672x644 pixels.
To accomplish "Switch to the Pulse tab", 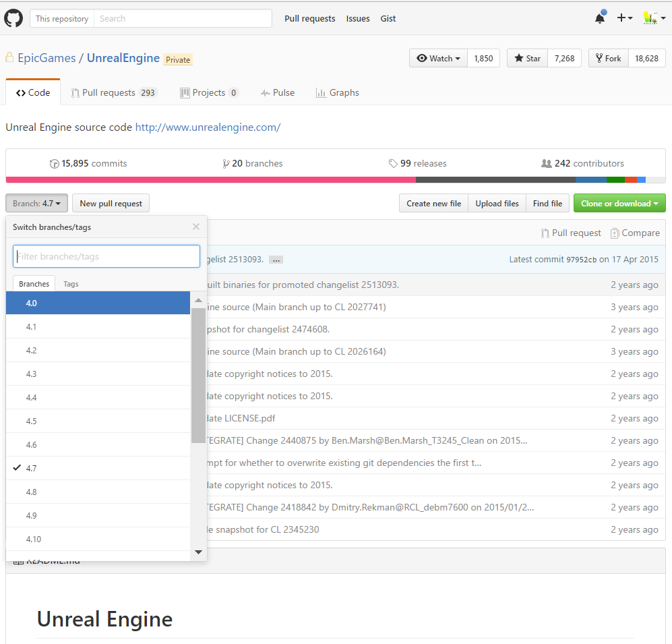I will [x=278, y=92].
